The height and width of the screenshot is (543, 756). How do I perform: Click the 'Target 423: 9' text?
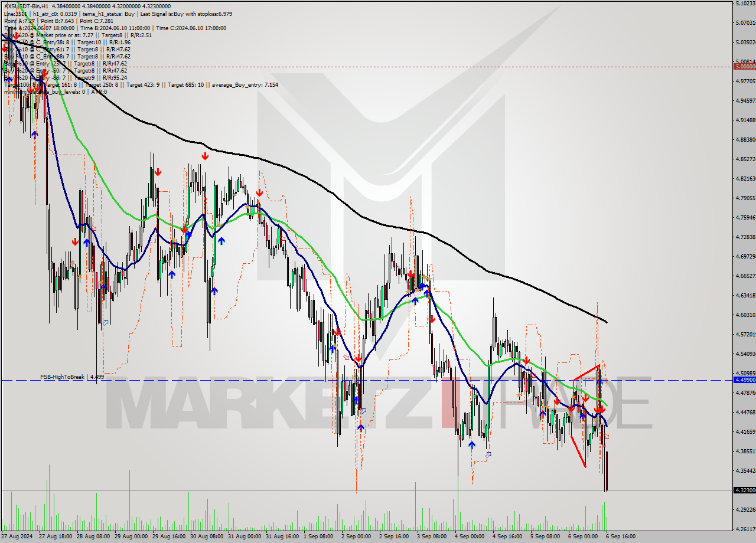(x=142, y=84)
